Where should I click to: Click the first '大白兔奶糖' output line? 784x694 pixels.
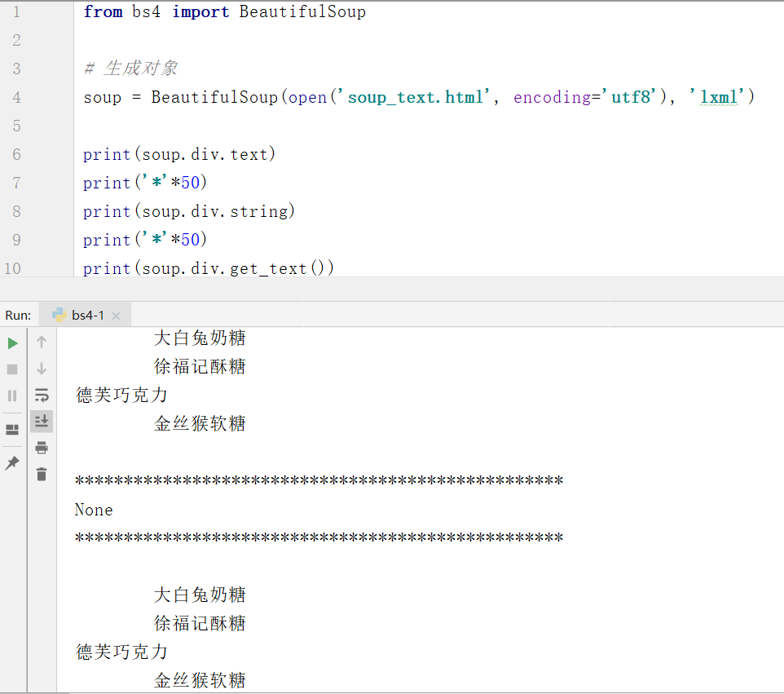tap(200, 338)
